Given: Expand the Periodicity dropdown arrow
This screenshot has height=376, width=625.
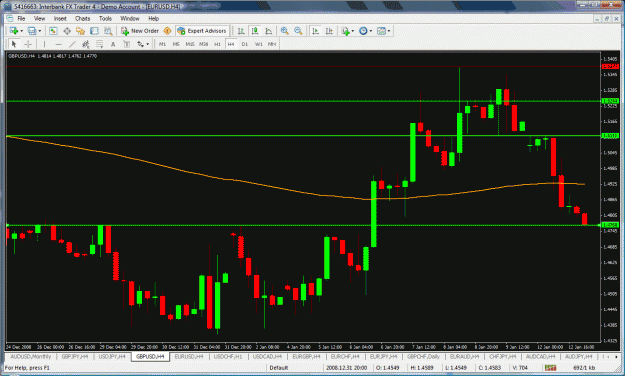Looking at the screenshot, I should (371, 31).
